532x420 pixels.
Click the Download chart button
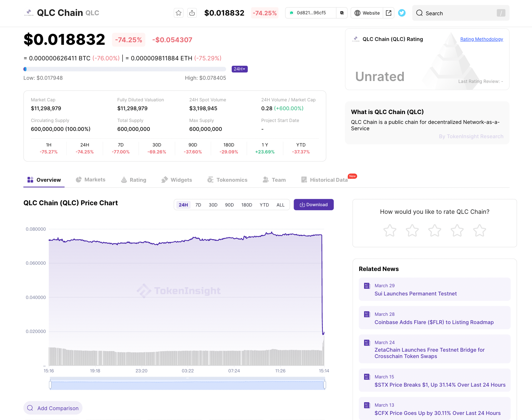coord(314,205)
